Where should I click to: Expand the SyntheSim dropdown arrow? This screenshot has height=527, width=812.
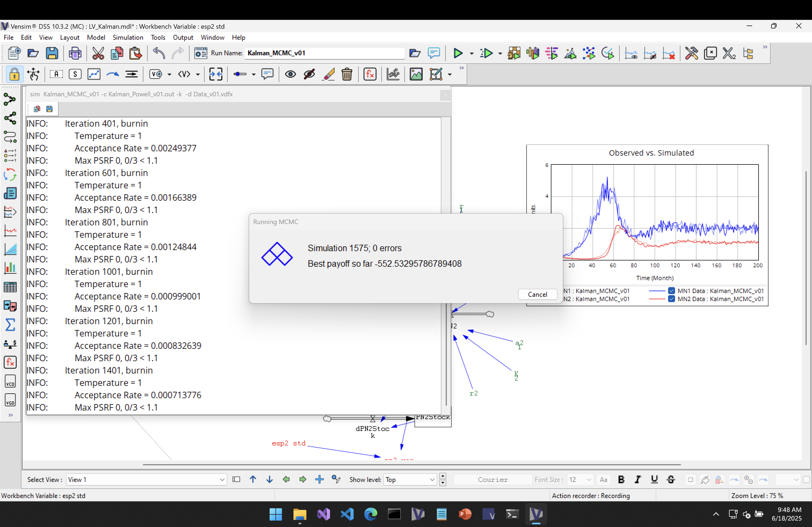click(x=500, y=53)
